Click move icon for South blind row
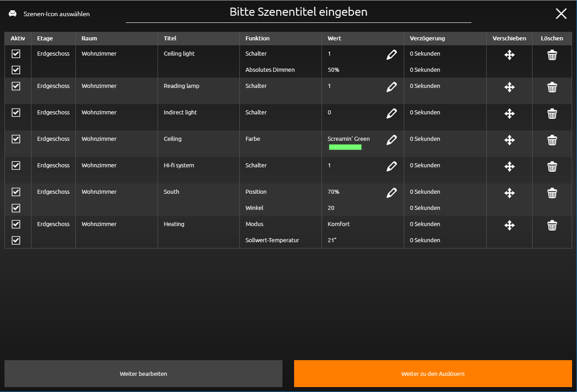The image size is (577, 392). coord(509,193)
